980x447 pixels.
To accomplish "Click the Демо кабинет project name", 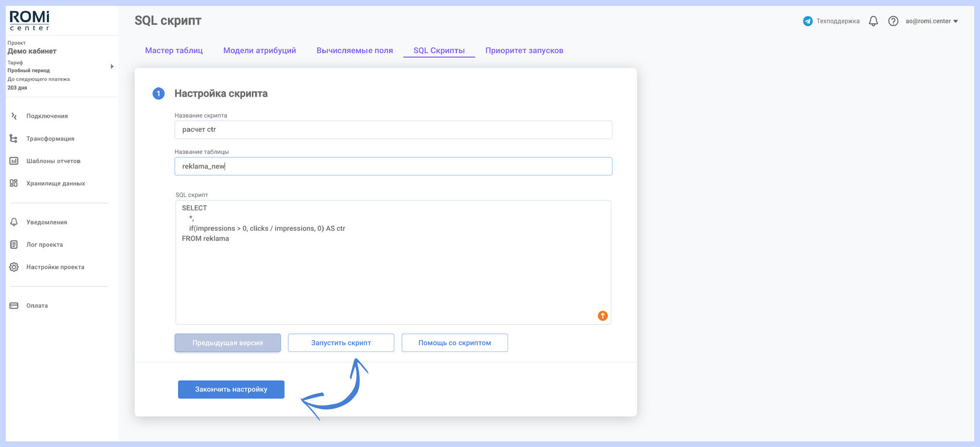I will pos(32,51).
